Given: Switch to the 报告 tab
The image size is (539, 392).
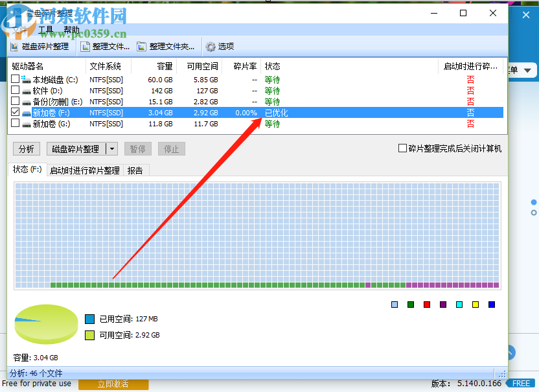Looking at the screenshot, I should 135,170.
